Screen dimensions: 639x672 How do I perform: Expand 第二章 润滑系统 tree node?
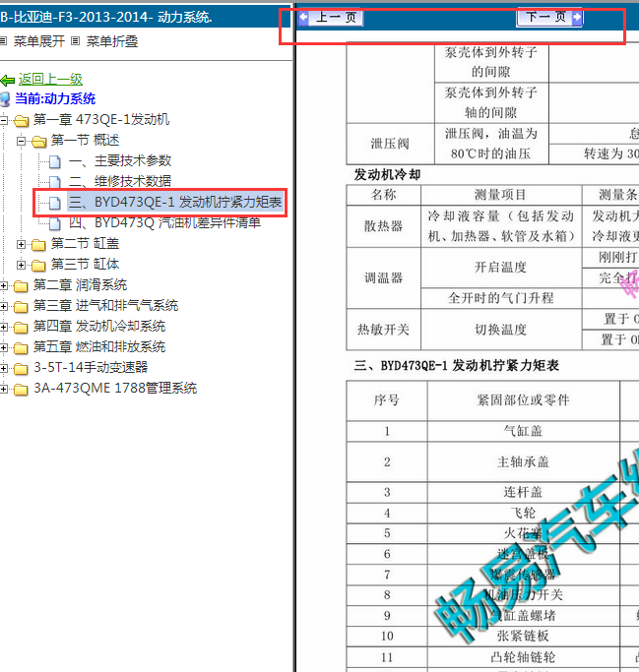pos(3,285)
